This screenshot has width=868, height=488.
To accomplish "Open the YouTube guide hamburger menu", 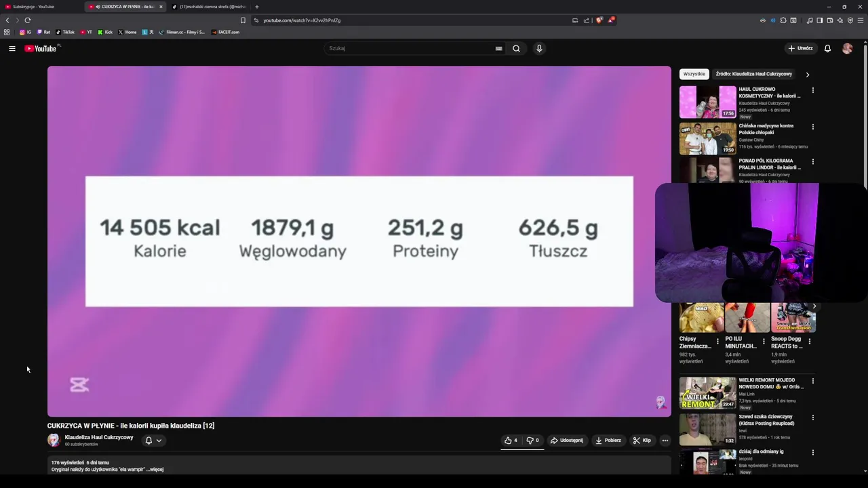I will tap(12, 48).
